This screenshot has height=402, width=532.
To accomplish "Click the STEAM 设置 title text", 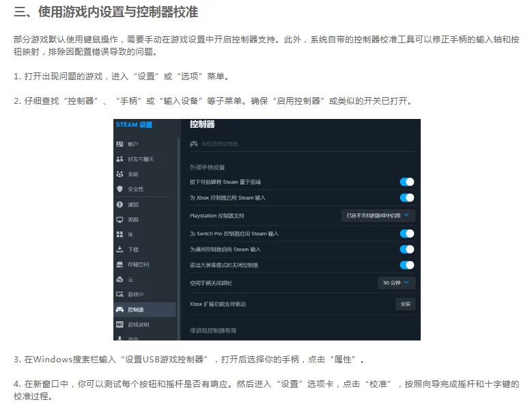I will point(134,124).
